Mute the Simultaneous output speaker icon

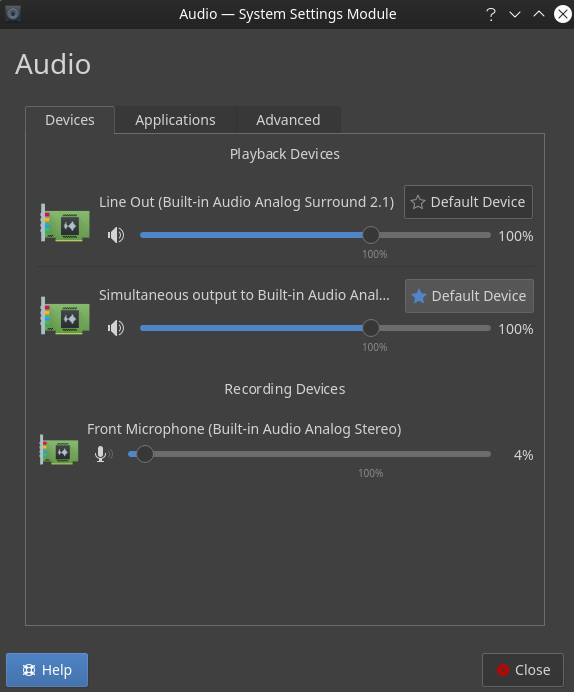pyautogui.click(x=116, y=328)
